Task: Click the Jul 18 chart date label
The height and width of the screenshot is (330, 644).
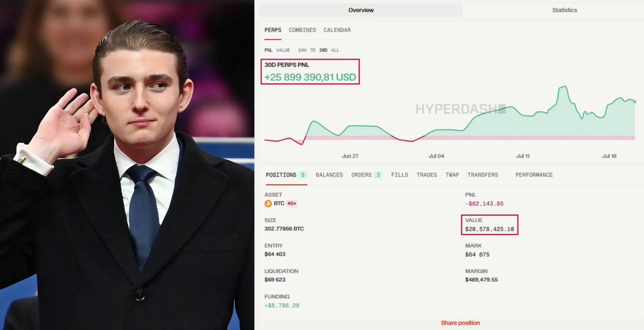Action: (609, 156)
